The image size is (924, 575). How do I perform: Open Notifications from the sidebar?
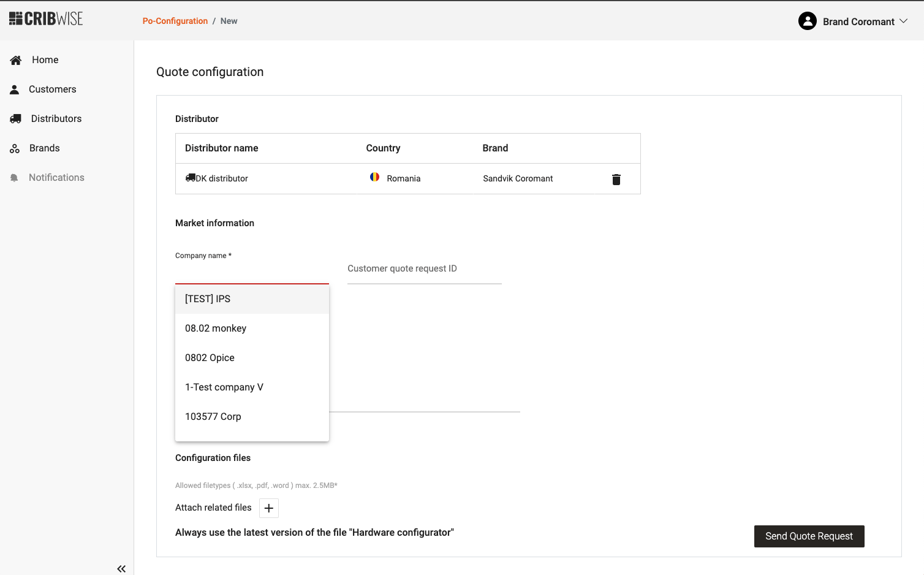point(56,178)
